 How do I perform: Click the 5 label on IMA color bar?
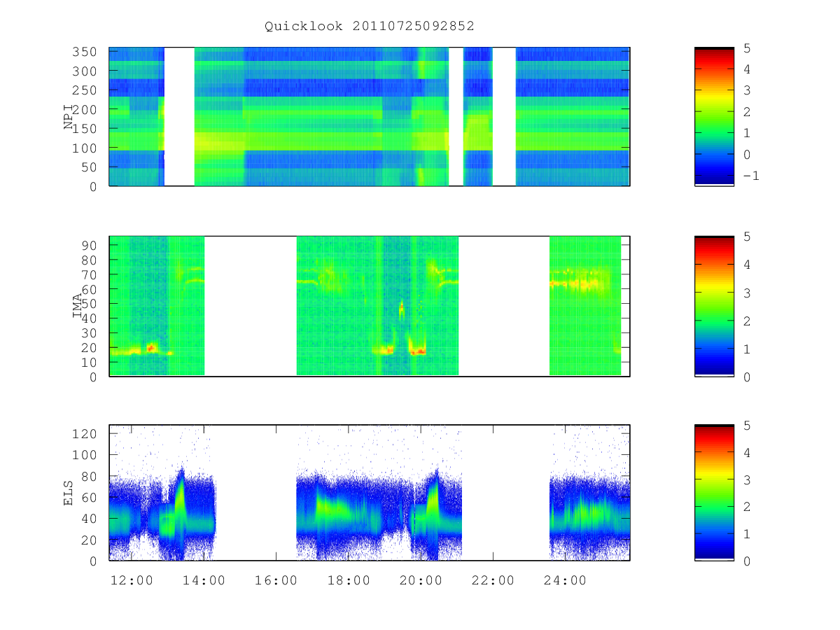click(747, 237)
